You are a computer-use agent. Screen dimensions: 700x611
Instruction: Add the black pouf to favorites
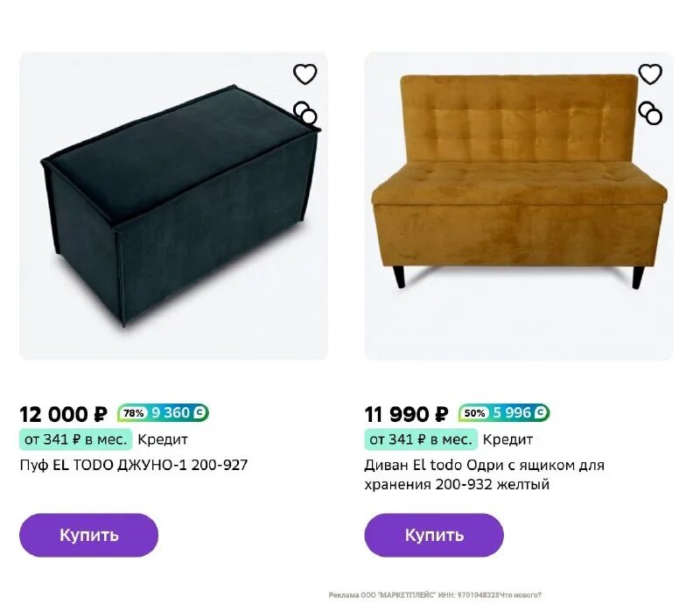point(304,74)
